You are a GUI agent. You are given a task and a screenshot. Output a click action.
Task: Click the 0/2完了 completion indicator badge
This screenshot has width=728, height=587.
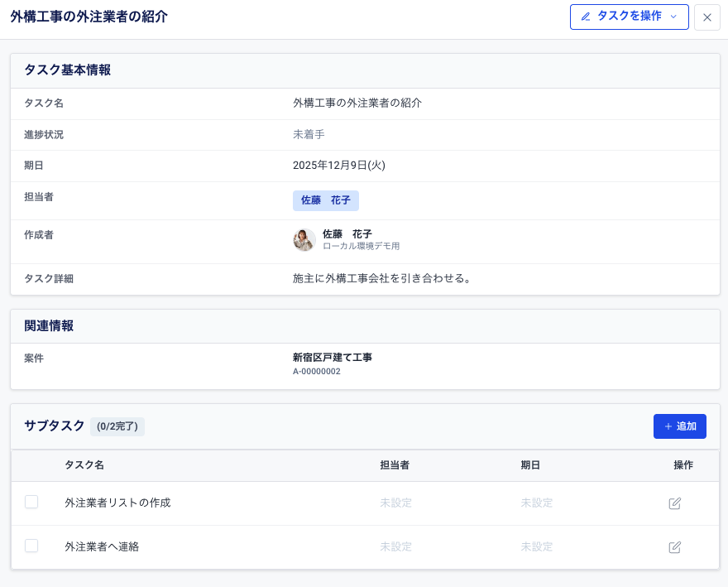click(x=117, y=426)
